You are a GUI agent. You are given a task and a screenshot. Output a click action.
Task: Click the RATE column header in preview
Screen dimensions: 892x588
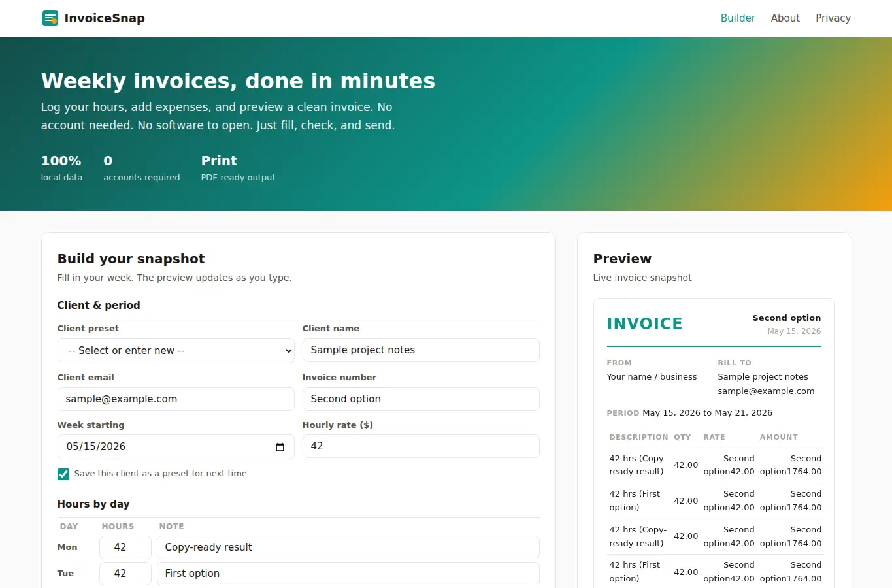(714, 437)
